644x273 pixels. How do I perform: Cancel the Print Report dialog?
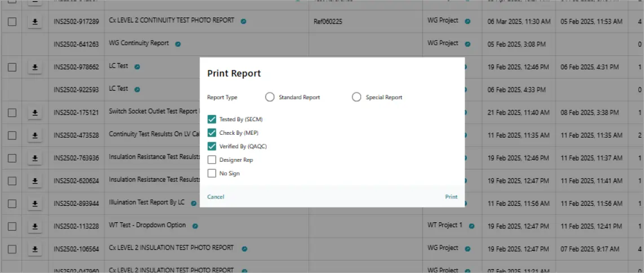point(215,197)
